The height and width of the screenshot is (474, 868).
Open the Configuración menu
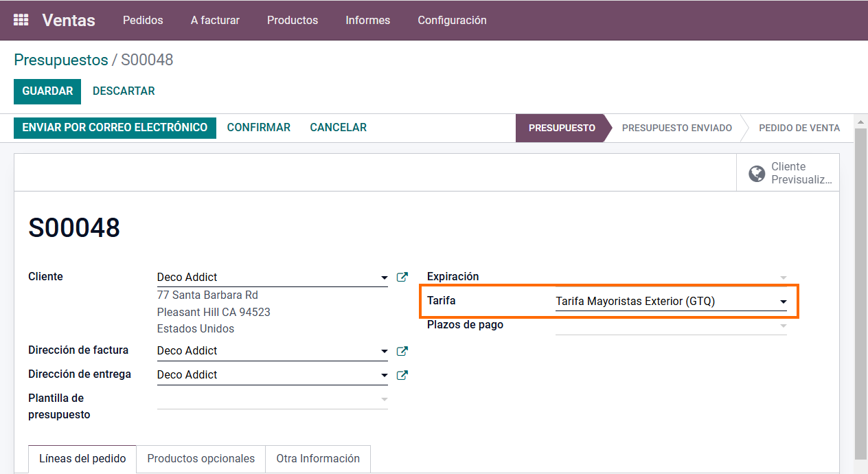pyautogui.click(x=452, y=20)
